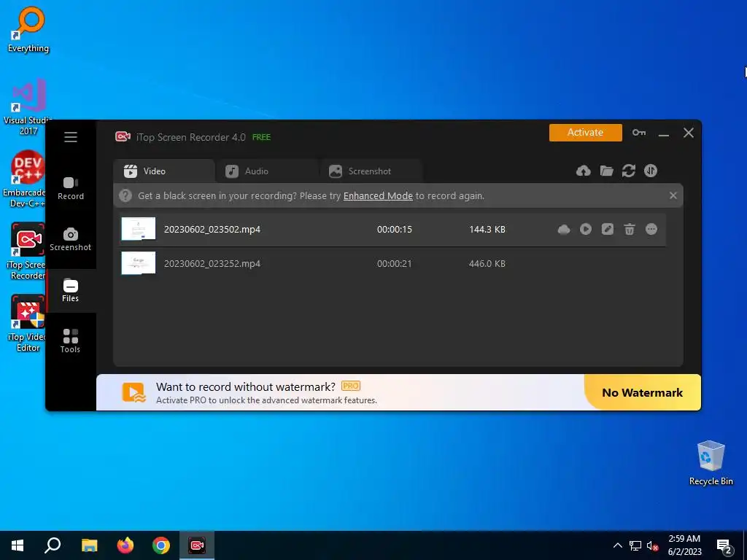Click the orange Activate button

pos(586,133)
